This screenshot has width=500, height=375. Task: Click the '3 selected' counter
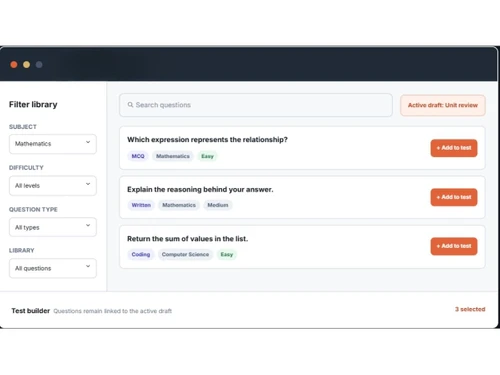click(470, 309)
